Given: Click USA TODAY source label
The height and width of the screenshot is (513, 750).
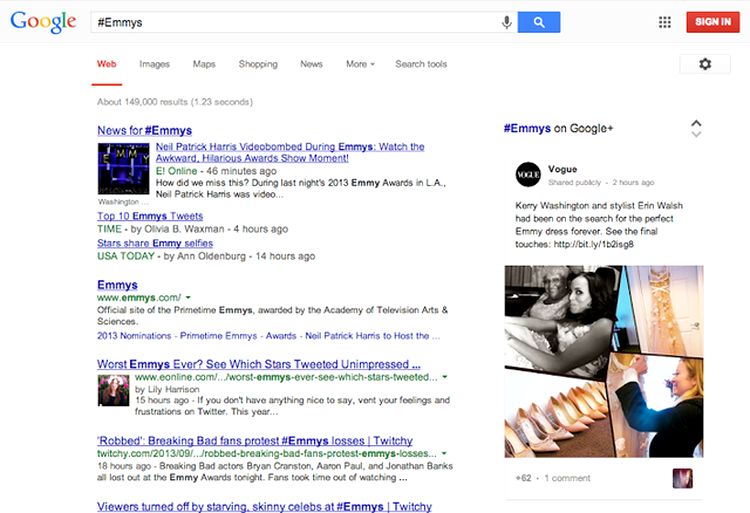Looking at the screenshot, I should [126, 256].
